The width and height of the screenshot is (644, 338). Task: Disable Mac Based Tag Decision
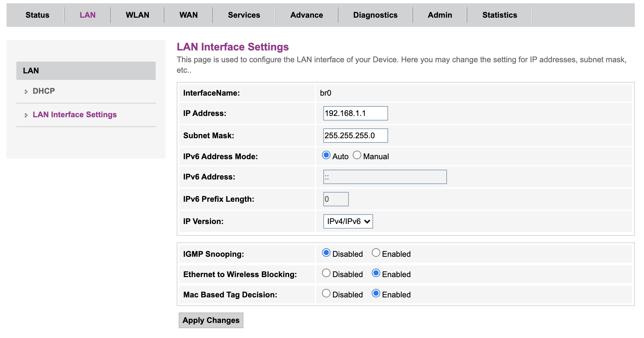[326, 293]
